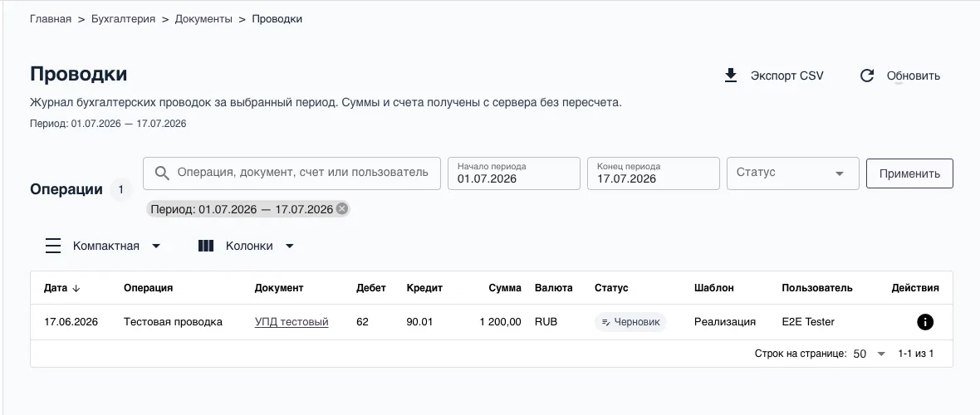Screen dimensions: 980x415
Task: Remove the period filter chip via its cross icon
Action: click(342, 209)
